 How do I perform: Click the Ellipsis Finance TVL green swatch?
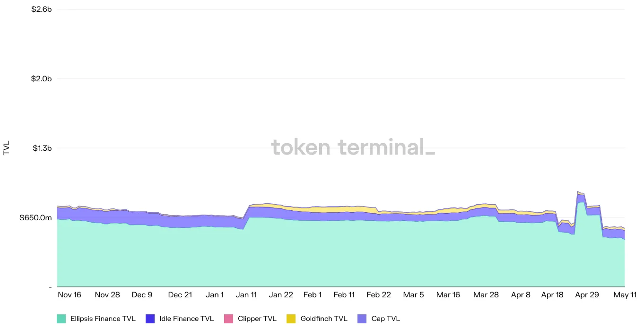point(61,319)
